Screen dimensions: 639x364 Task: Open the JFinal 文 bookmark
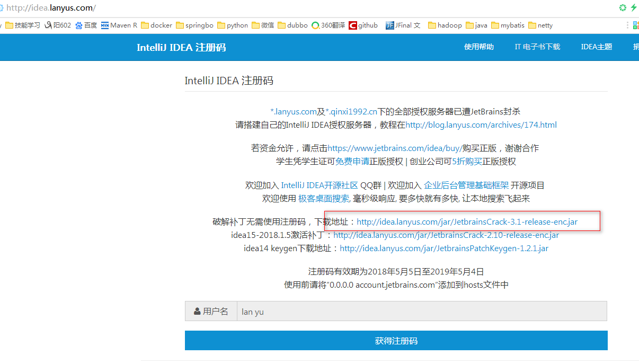point(403,25)
